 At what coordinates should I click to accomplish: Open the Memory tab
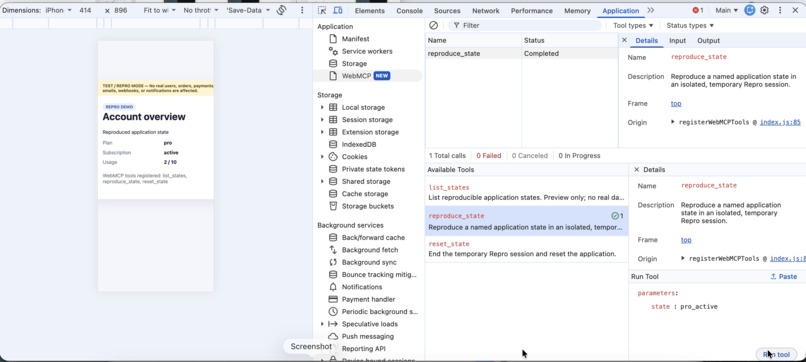577,11
